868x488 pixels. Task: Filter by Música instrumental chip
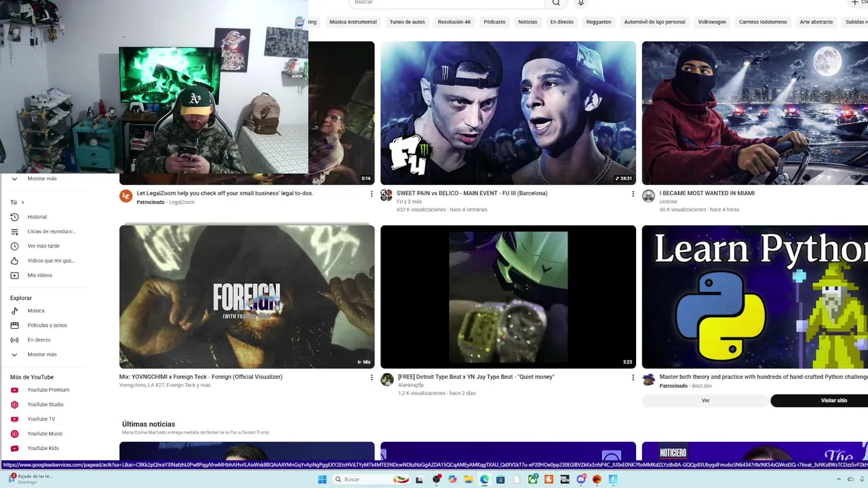click(x=353, y=22)
